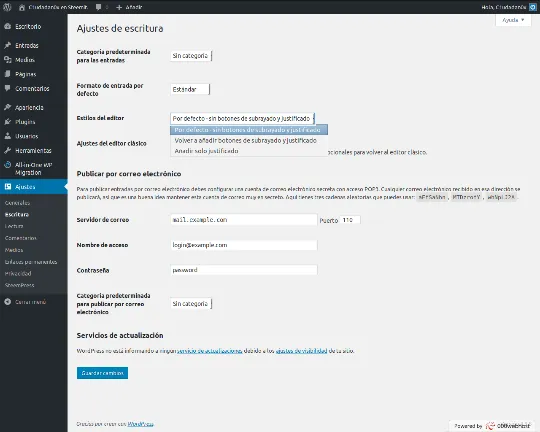Click the Ajustes settings icon
This screenshot has height=432, width=540.
[8, 187]
